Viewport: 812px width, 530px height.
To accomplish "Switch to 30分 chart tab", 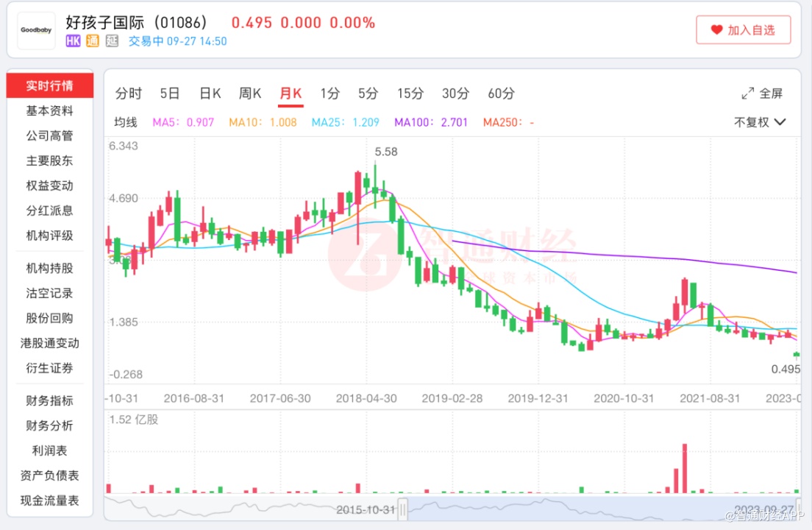I will (x=455, y=93).
